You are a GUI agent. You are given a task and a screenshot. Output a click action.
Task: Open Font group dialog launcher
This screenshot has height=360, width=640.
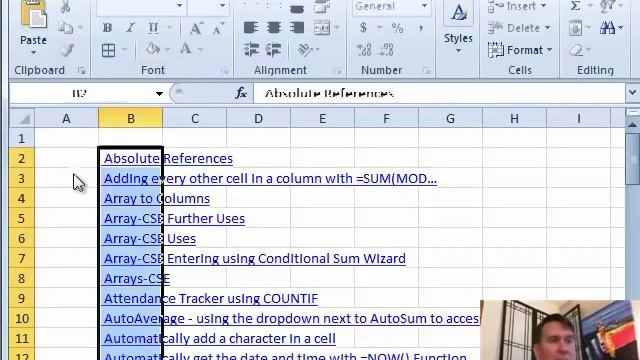coord(224,71)
